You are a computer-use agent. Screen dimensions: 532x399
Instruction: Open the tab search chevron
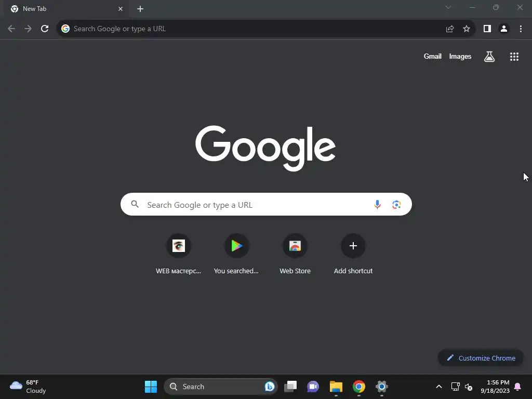point(448,7)
